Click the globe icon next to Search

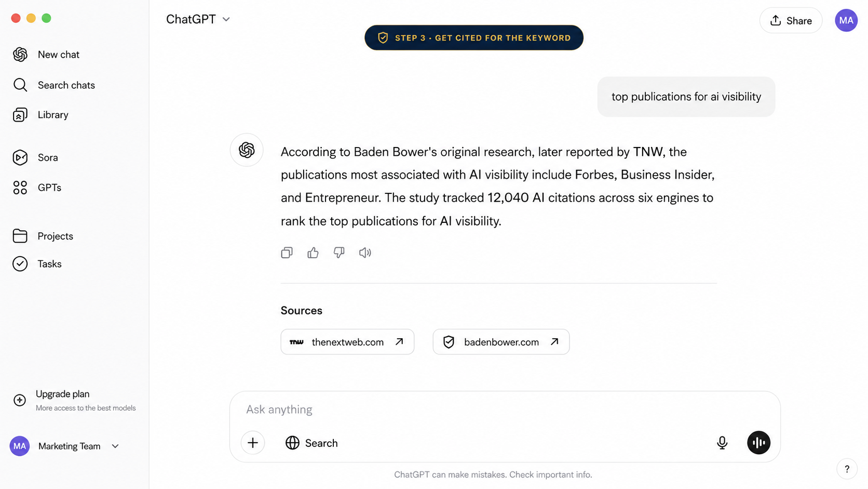pos(293,443)
